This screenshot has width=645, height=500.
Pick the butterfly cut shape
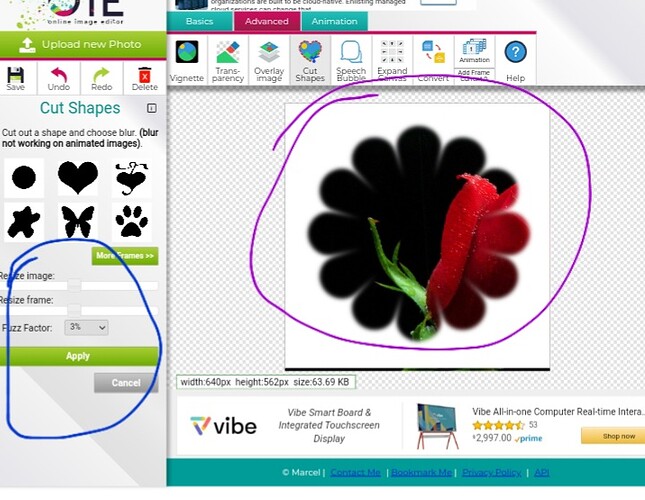coord(78,221)
